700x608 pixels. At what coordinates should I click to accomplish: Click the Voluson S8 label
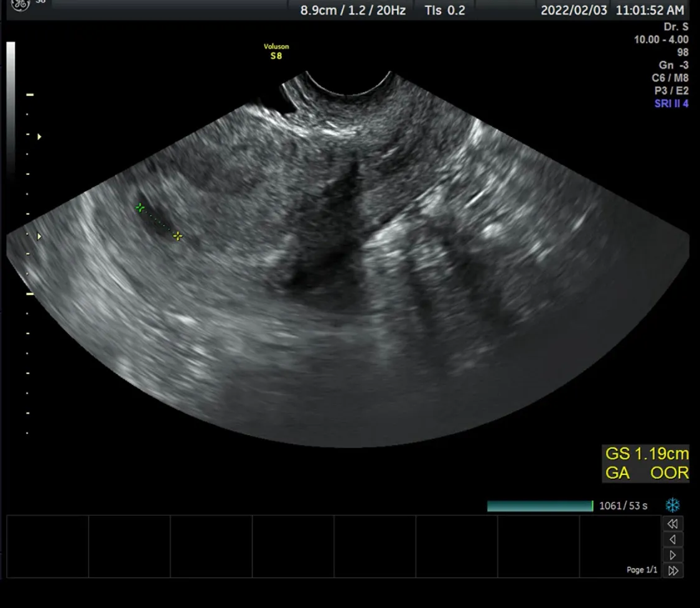(276, 51)
